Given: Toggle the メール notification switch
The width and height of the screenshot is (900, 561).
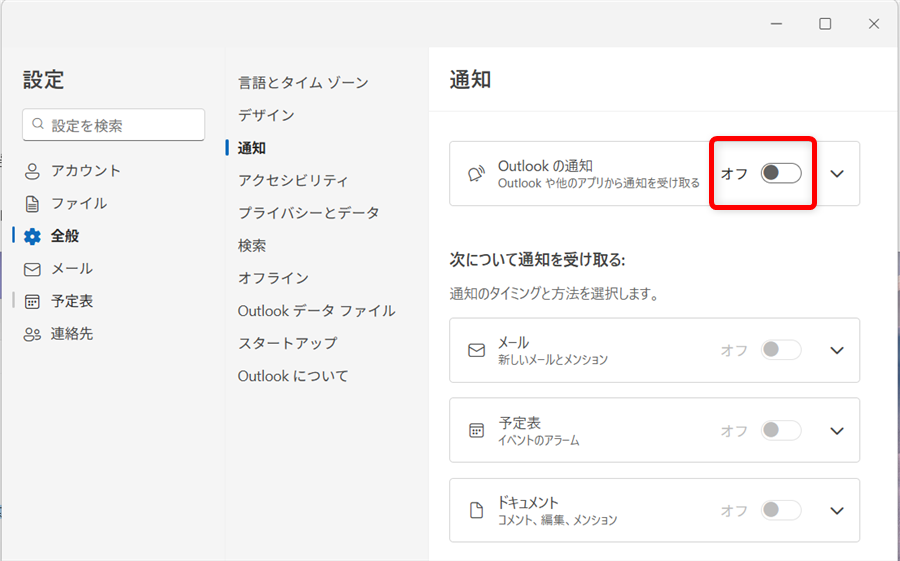Looking at the screenshot, I should [781, 350].
